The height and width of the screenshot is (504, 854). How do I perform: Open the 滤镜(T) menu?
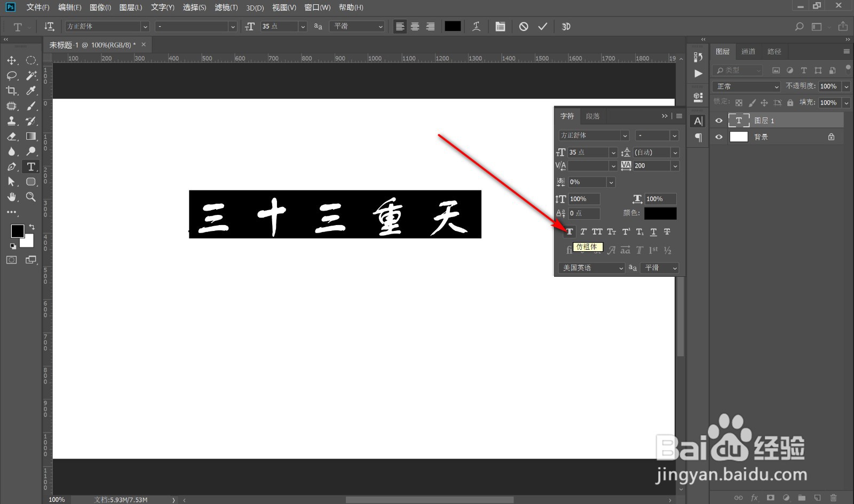tap(226, 7)
